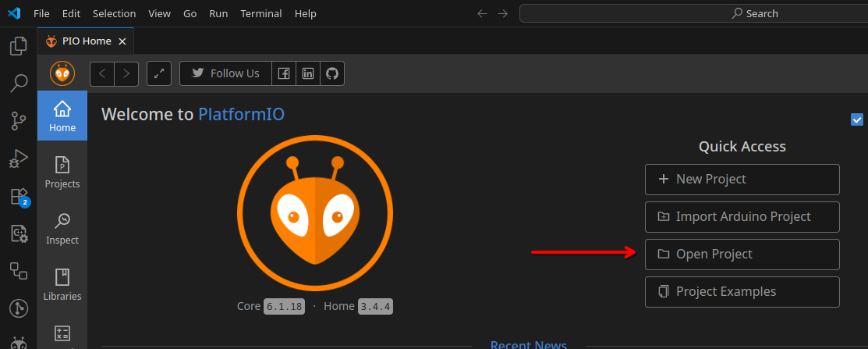
Task: Open the Explorer view in activity bar
Action: click(x=18, y=46)
